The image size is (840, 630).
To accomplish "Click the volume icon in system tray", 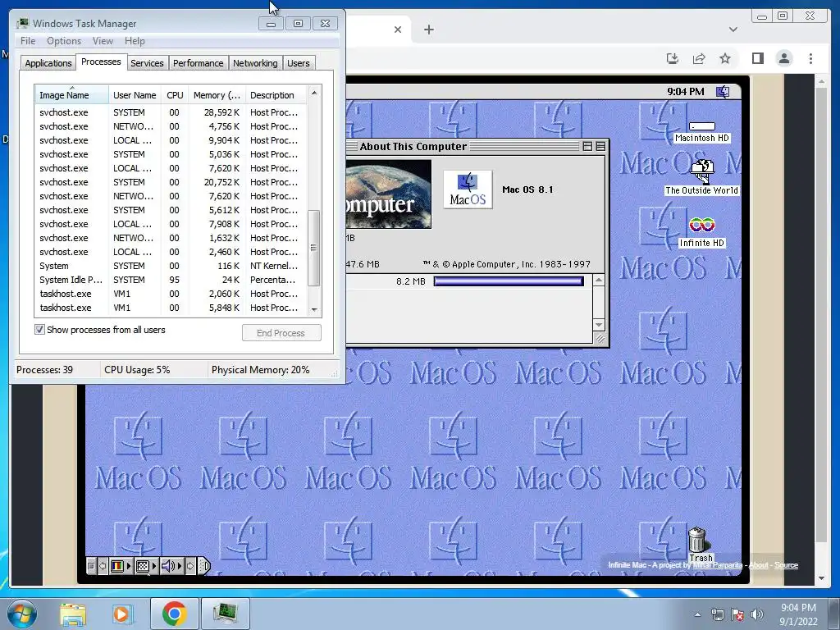I will click(x=756, y=614).
